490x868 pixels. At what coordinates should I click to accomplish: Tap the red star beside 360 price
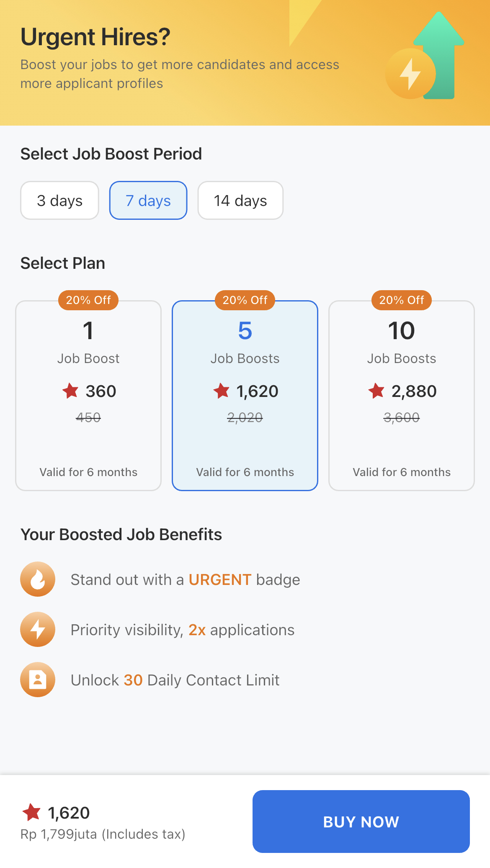tap(70, 391)
